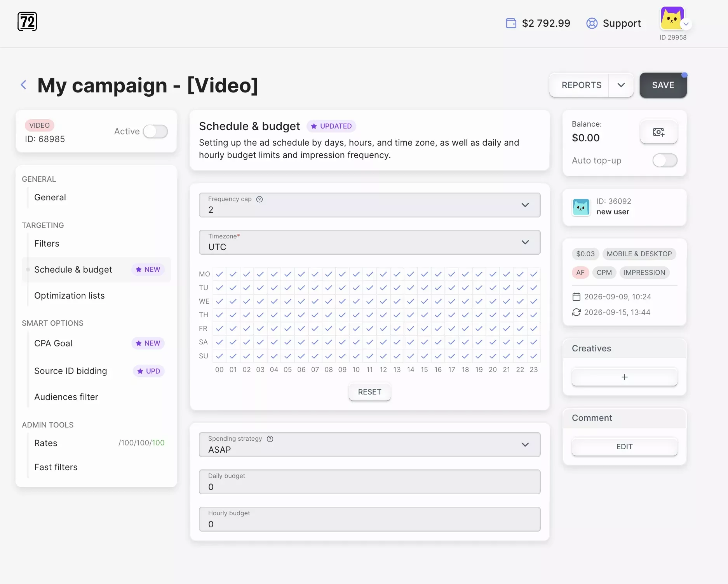Click the blue cat user avatar
Viewport: 728px width, 584px height.
point(581,207)
